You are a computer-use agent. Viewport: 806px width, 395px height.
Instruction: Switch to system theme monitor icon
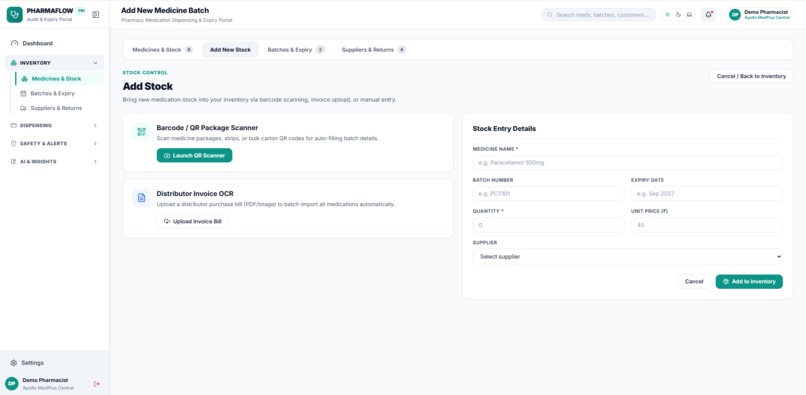(689, 15)
